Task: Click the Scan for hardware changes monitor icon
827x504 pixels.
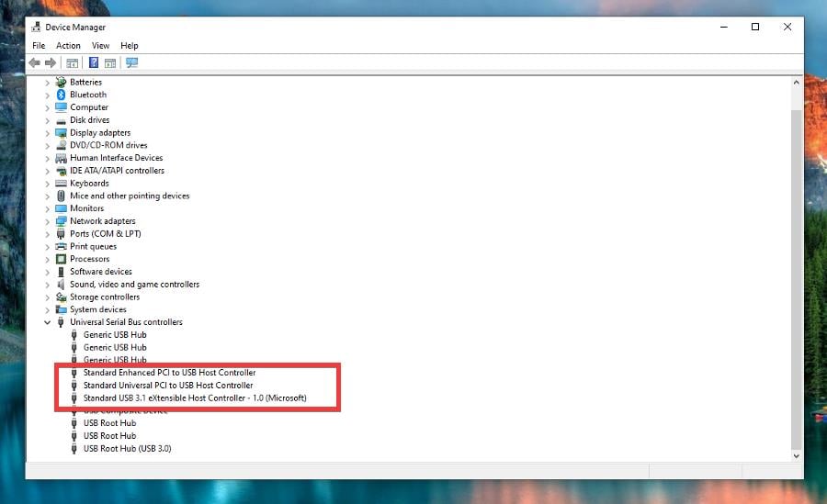Action: coord(131,62)
